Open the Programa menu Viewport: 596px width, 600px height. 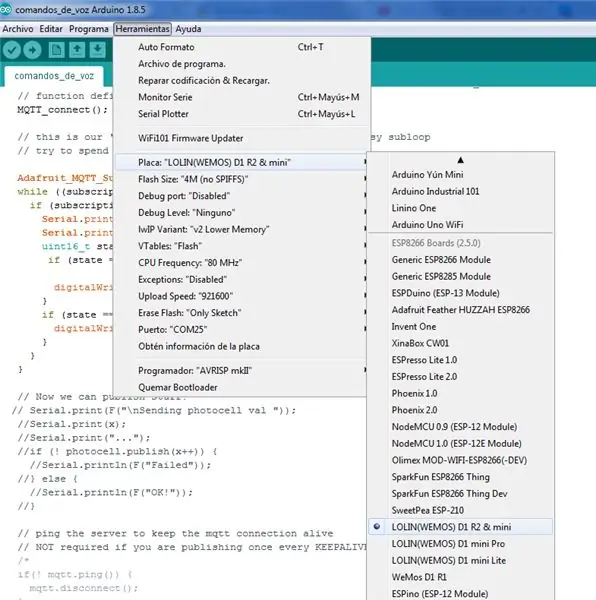coord(89,29)
